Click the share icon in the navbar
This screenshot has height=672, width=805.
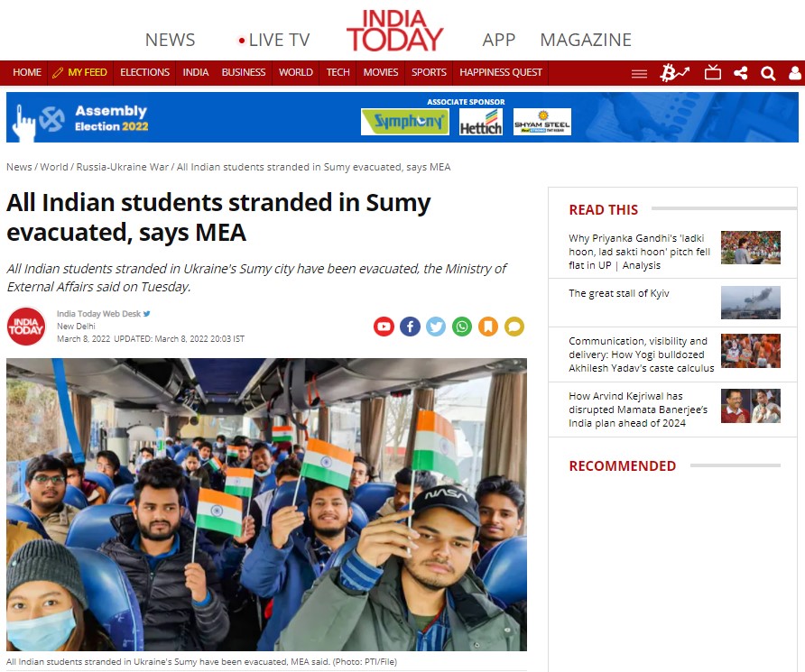[x=740, y=73]
